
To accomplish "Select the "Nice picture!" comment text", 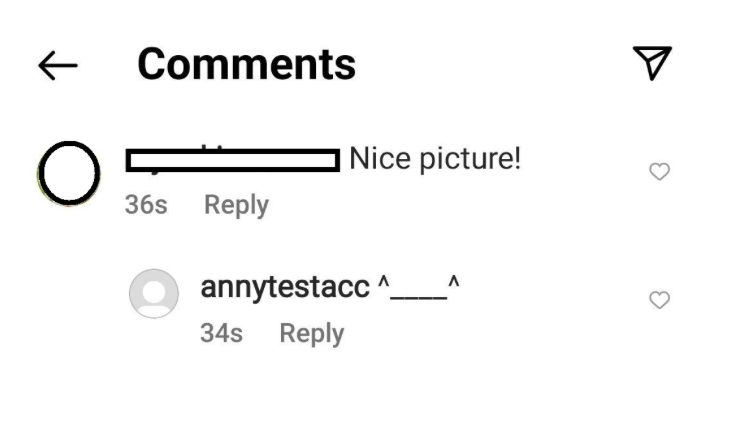I will point(435,159).
